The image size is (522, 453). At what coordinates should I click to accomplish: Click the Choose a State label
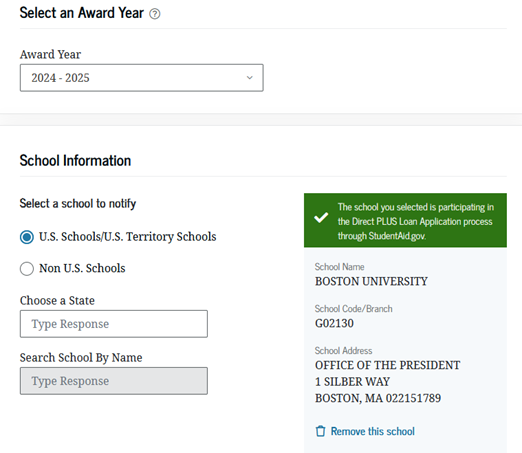tap(57, 301)
